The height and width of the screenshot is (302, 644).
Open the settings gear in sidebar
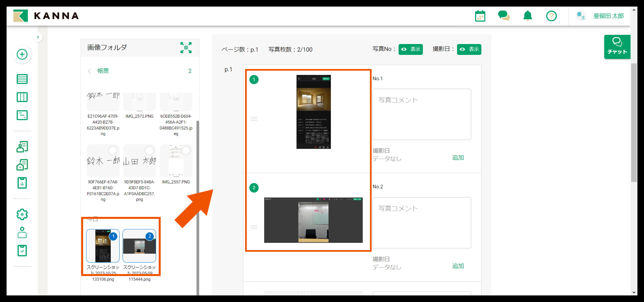coord(22,214)
